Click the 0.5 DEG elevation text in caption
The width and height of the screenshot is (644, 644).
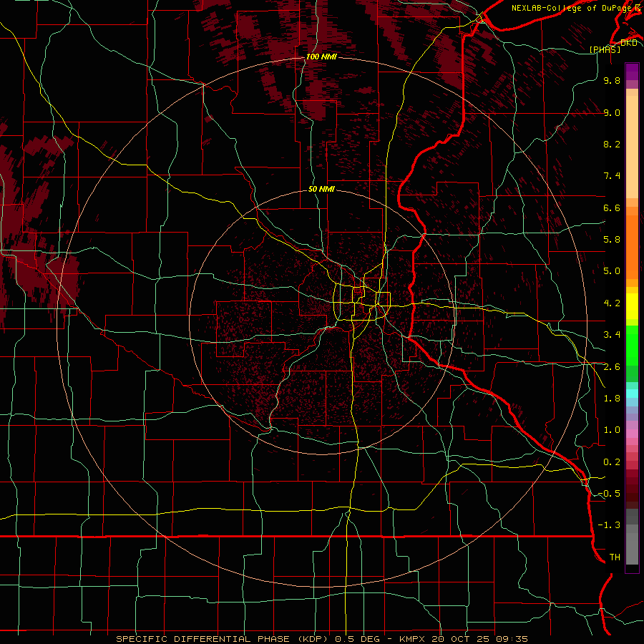358,639
